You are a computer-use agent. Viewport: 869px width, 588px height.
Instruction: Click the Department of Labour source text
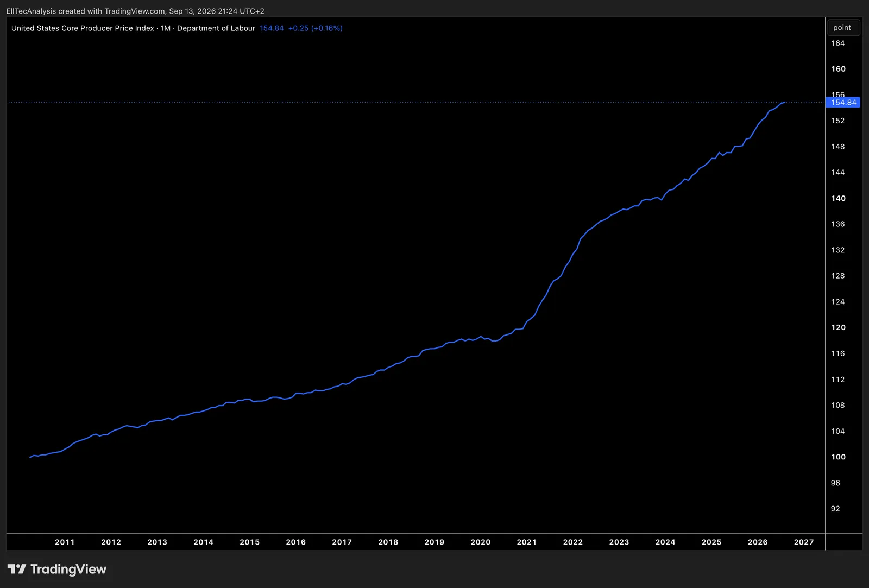pos(216,28)
